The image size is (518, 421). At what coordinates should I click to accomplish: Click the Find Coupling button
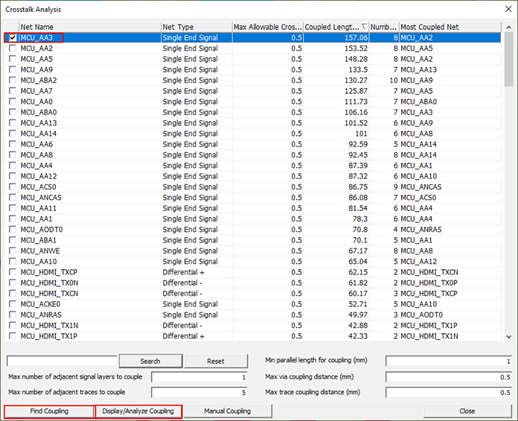(49, 411)
